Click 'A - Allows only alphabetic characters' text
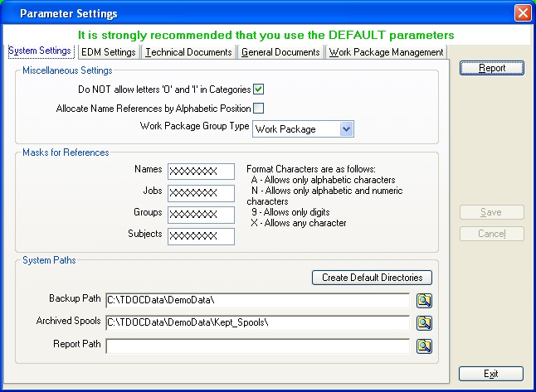Image resolution: width=536 pixels, height=392 pixels. point(323,180)
